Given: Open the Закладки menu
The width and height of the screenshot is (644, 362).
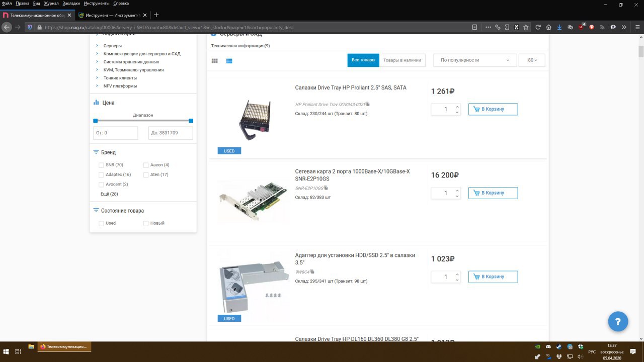Looking at the screenshot, I should click(71, 4).
